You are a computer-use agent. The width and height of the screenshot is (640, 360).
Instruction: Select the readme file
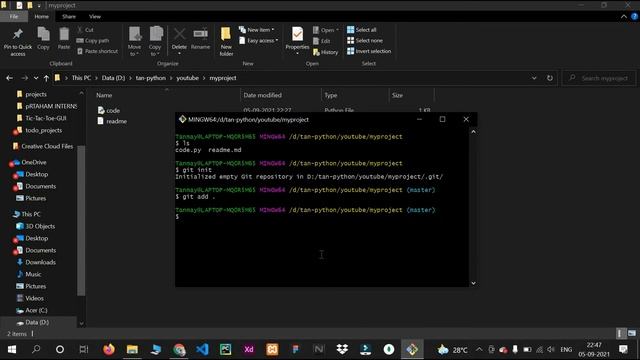pyautogui.click(x=112, y=121)
